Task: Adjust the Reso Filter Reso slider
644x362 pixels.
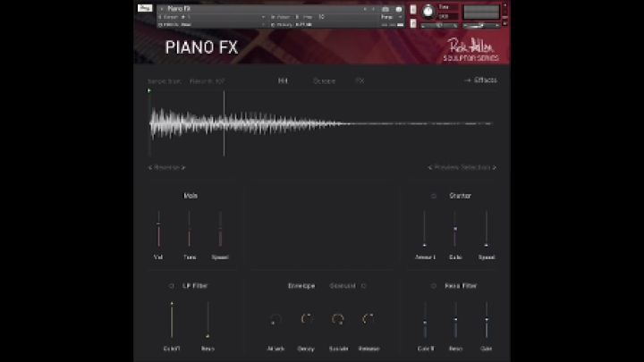Action: coord(455,320)
